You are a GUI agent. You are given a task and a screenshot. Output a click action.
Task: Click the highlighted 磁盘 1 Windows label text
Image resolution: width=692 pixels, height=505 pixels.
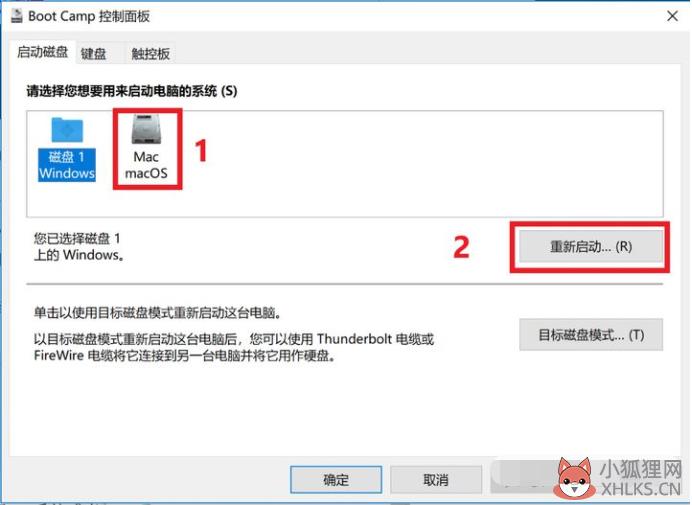click(67, 165)
